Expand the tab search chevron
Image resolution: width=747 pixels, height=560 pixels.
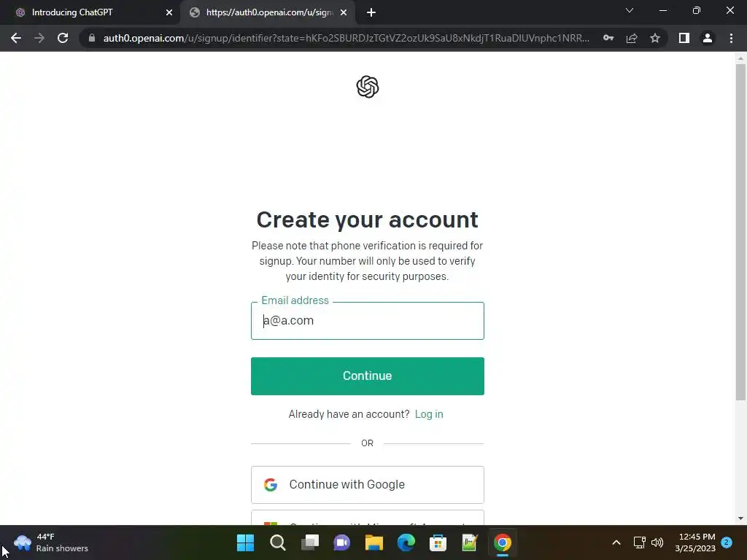(x=630, y=10)
